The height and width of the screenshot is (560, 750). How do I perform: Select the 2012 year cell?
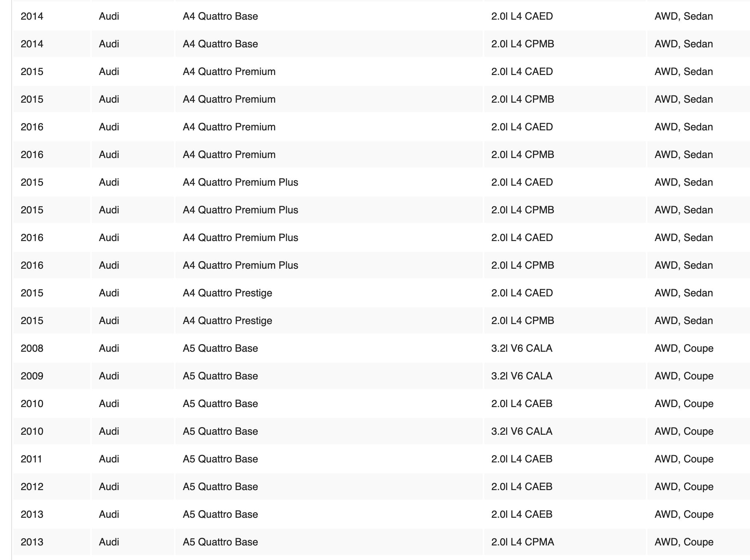(32, 487)
